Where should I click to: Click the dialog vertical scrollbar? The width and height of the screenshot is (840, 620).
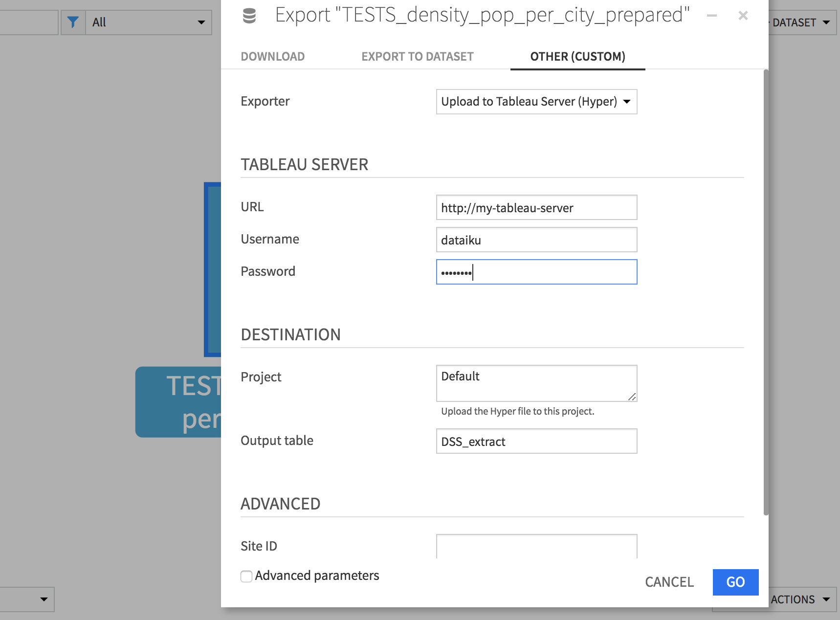766,292
